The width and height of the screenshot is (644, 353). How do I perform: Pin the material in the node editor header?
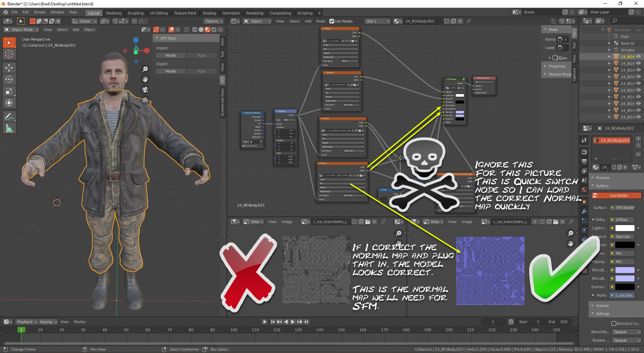pyautogui.click(x=469, y=21)
